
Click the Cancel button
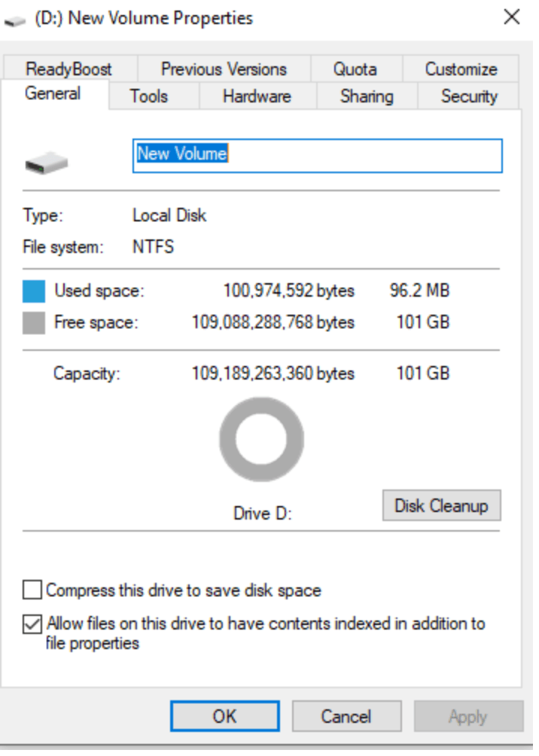point(346,717)
